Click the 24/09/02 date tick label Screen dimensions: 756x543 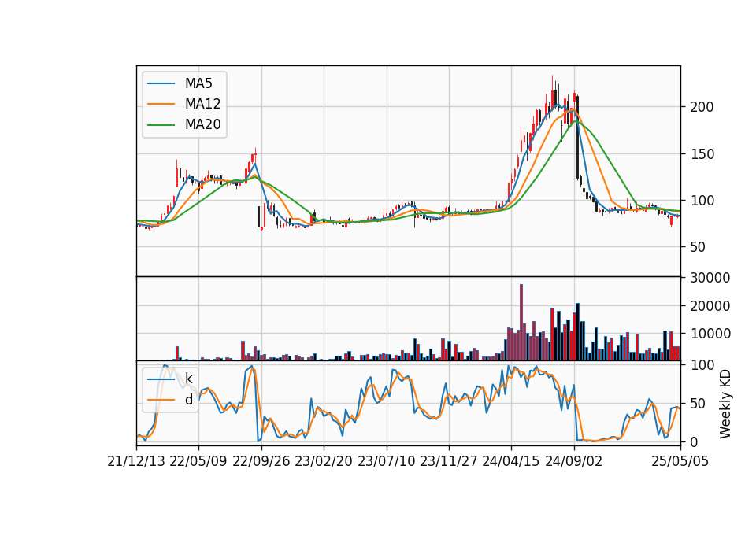tap(574, 461)
